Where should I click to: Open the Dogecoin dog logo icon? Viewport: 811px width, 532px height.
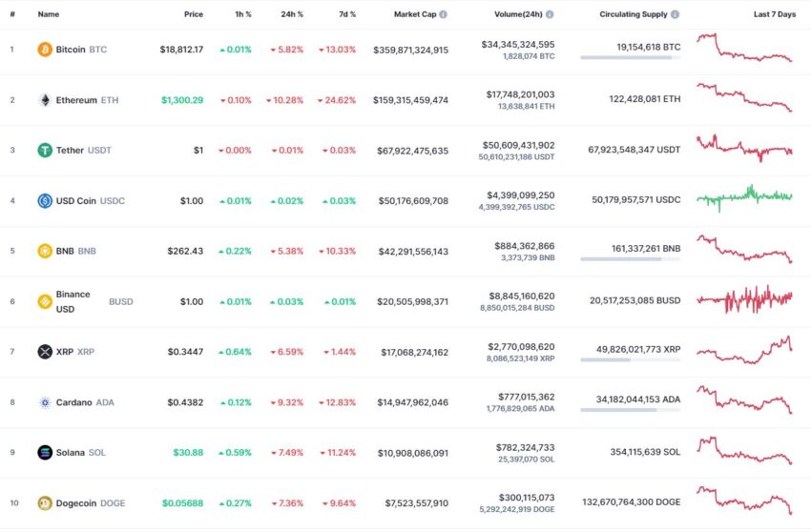tap(45, 503)
